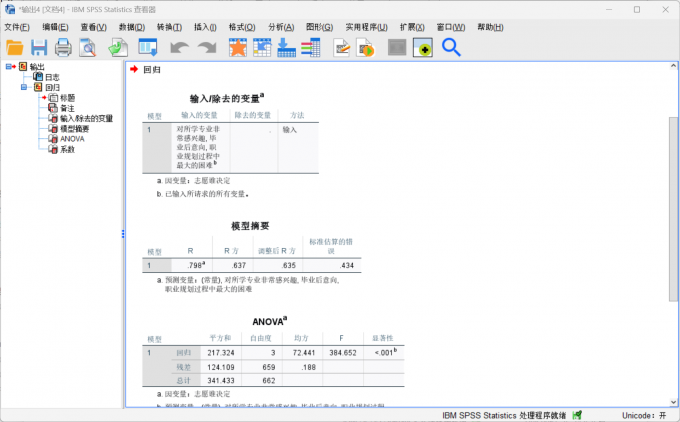Open the 窗口(W) menu
Screen dimensions: 680x422
(451, 27)
